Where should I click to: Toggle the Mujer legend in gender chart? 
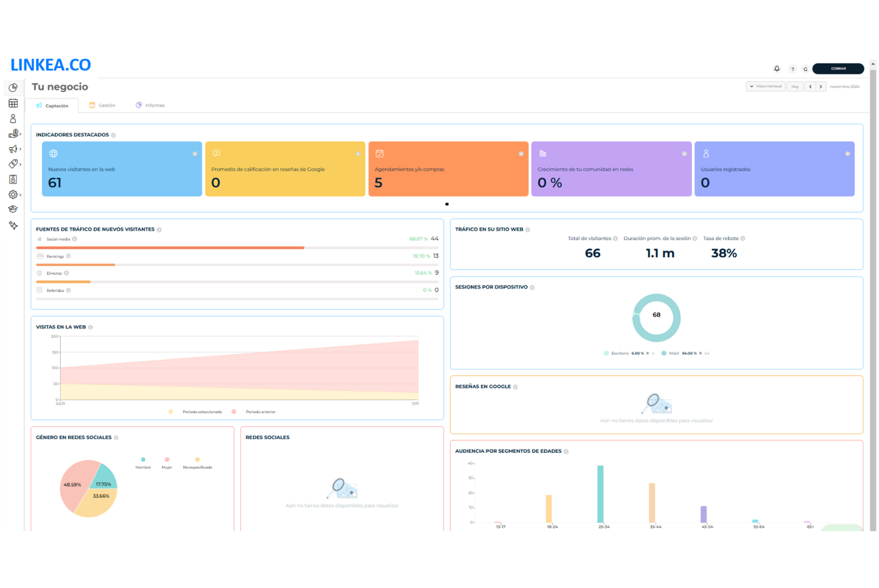(167, 463)
